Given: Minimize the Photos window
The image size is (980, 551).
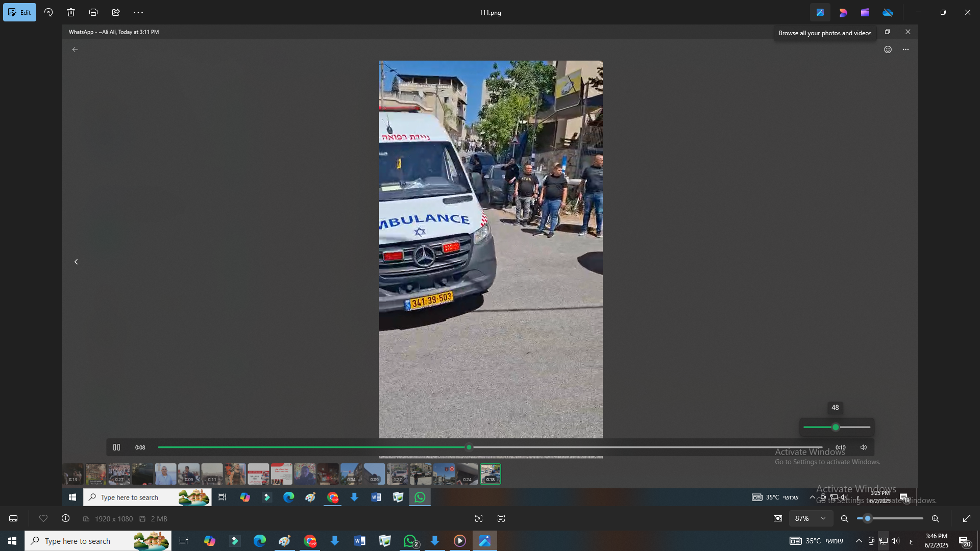Looking at the screenshot, I should coord(919,12).
